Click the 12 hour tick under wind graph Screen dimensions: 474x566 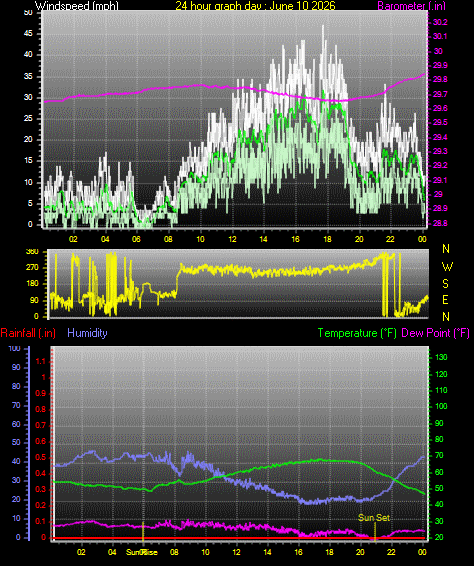232,239
